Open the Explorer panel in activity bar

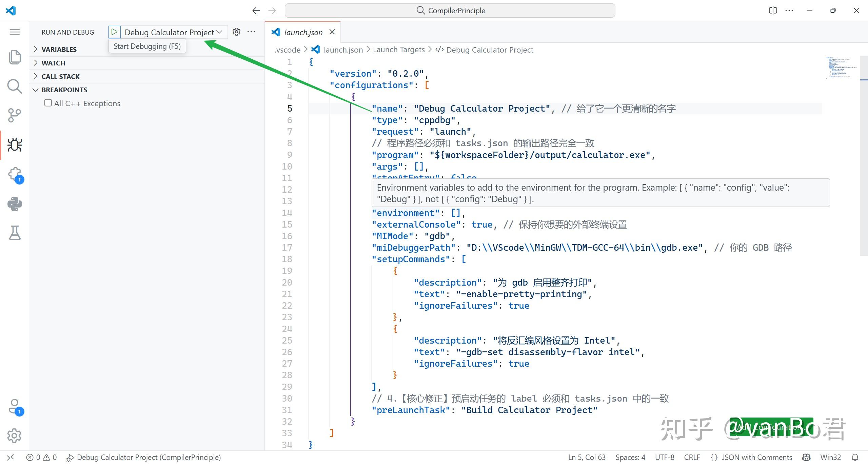(x=14, y=57)
